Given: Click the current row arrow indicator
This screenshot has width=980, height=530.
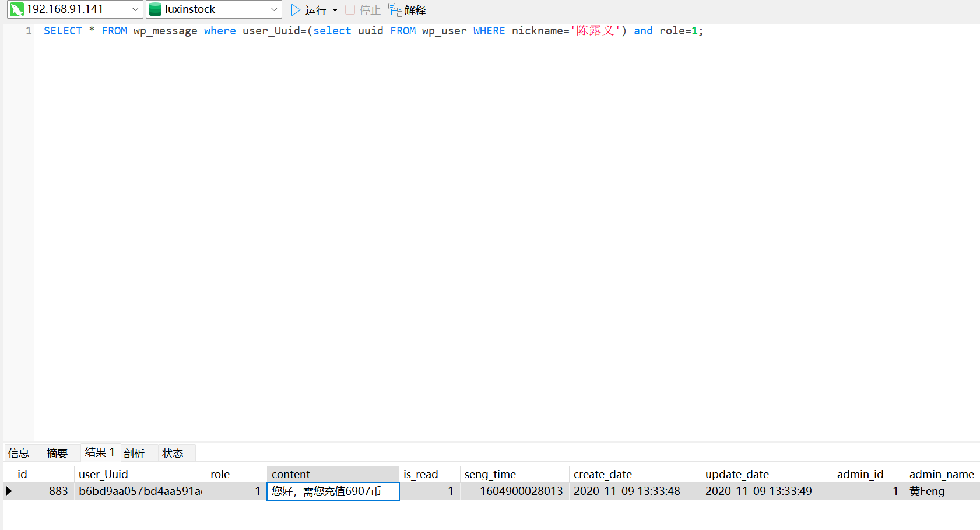Looking at the screenshot, I should 9,491.
